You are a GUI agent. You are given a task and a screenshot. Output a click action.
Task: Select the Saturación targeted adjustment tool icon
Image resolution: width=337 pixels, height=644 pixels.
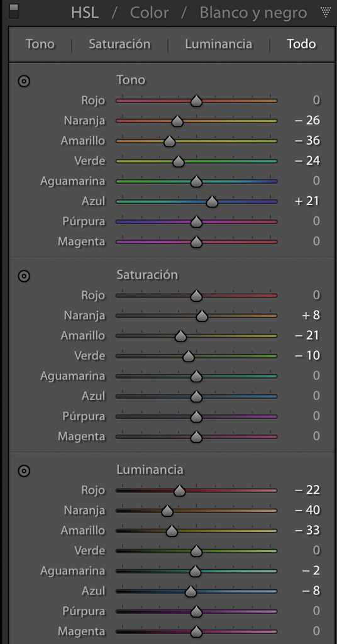[x=24, y=276]
